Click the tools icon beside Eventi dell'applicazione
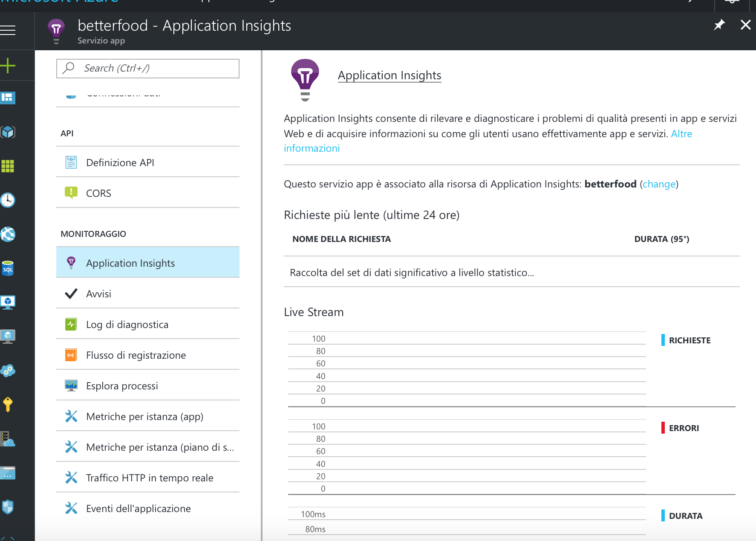This screenshot has width=756, height=541. [71, 508]
